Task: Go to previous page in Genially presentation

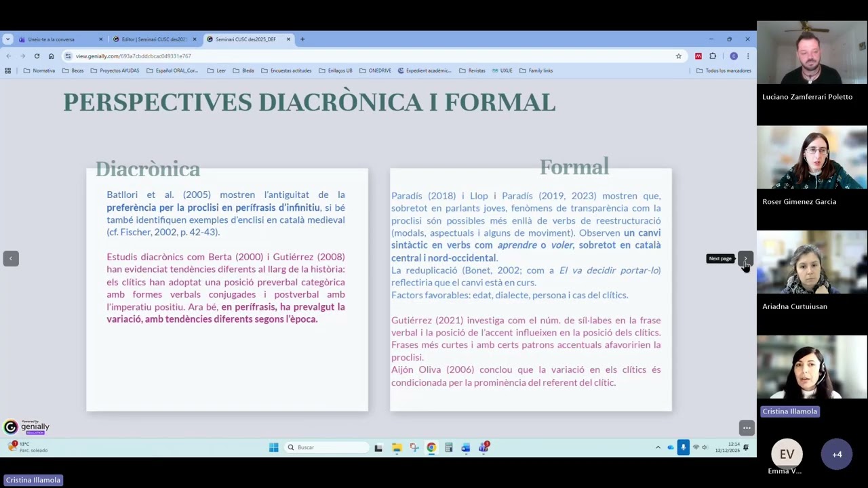Action: coord(11,258)
